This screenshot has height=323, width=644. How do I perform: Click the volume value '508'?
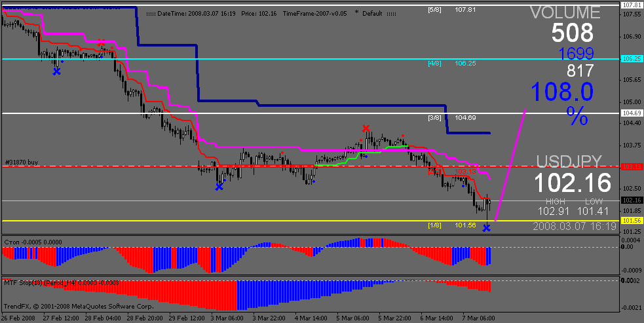coord(573,33)
